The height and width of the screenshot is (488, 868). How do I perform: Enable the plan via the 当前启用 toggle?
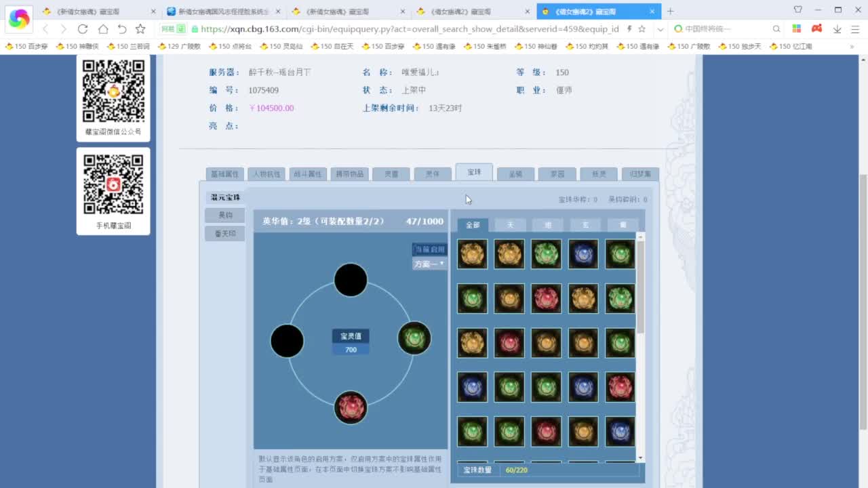pyautogui.click(x=430, y=249)
